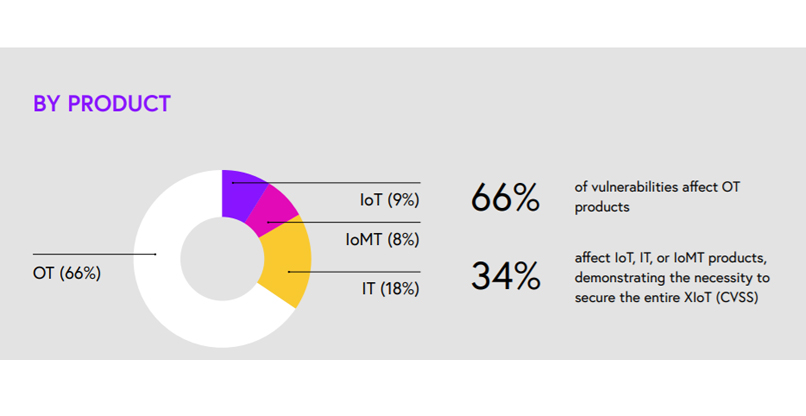Click the BY PRODUCT heading
This screenshot has width=806, height=416.
[102, 104]
